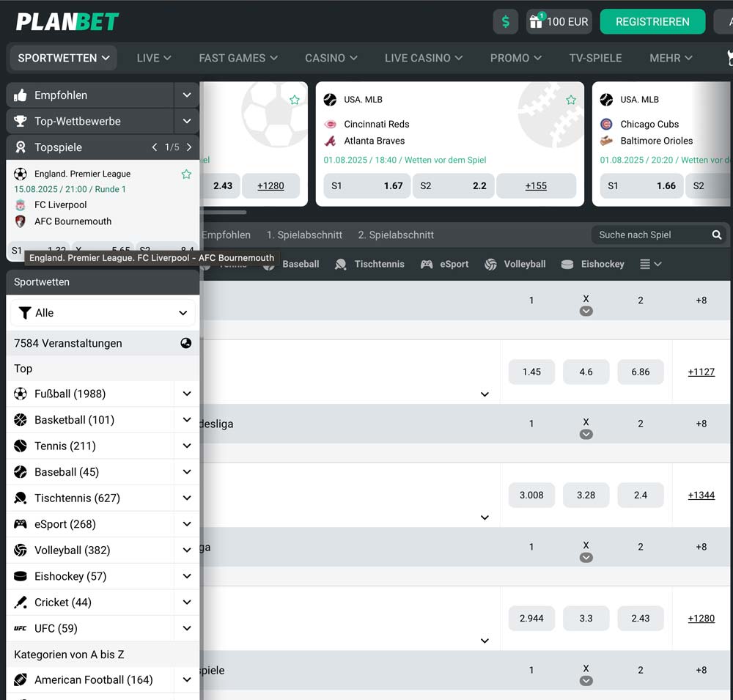733x700 pixels.
Task: Click the Tennis ball icon in sidebar
Action: (20, 446)
